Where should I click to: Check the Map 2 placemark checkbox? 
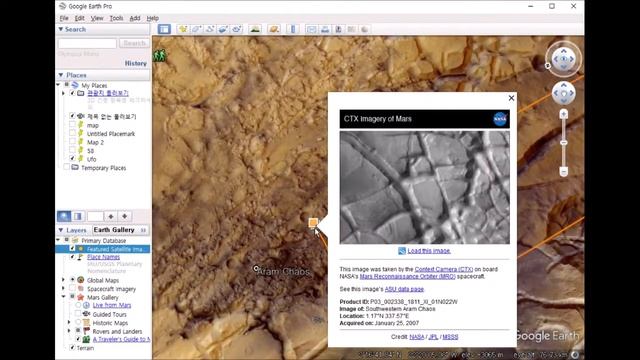tap(72, 142)
